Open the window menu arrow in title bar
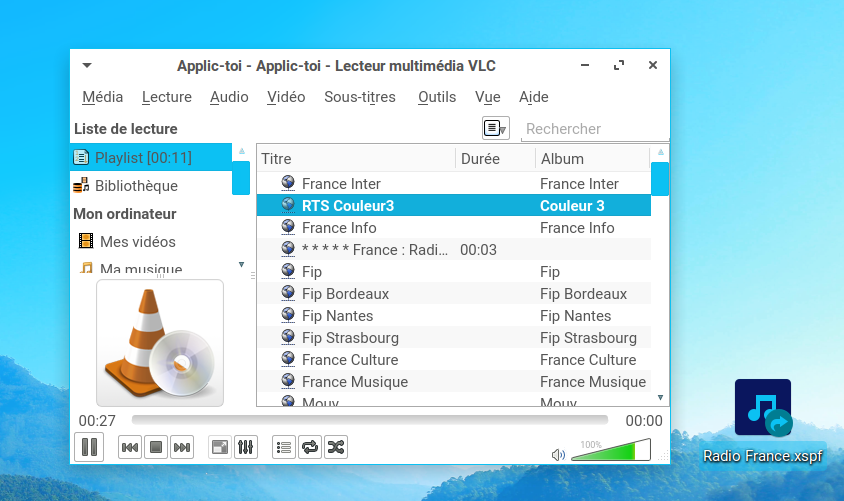Image resolution: width=844 pixels, height=501 pixels. (x=87, y=66)
